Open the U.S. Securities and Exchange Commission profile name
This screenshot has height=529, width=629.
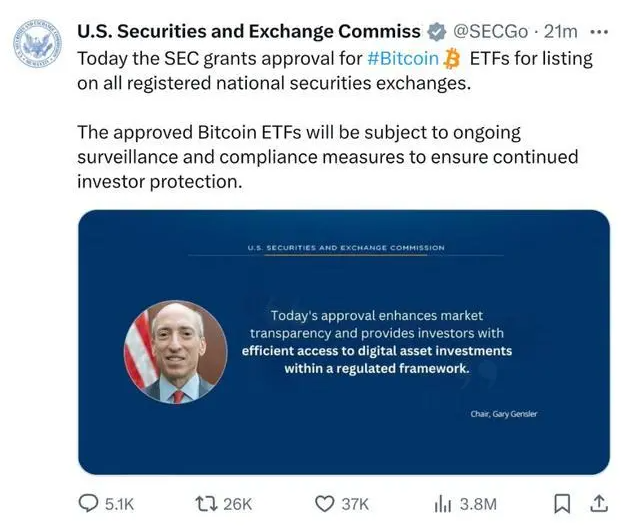[x=248, y=32]
